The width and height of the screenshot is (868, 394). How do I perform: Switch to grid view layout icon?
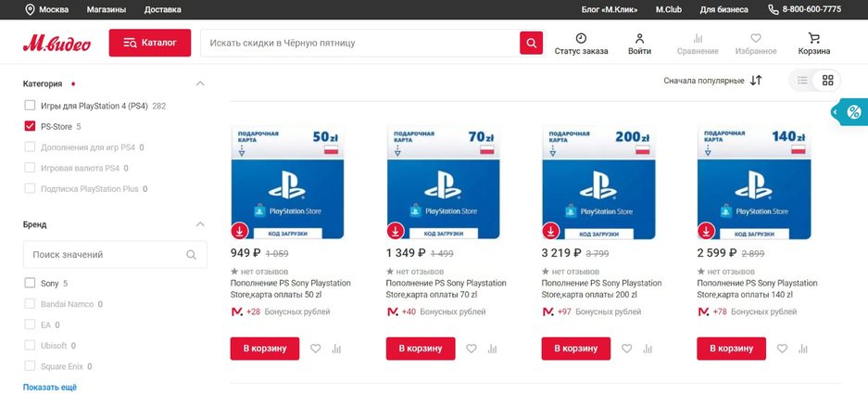pos(827,81)
